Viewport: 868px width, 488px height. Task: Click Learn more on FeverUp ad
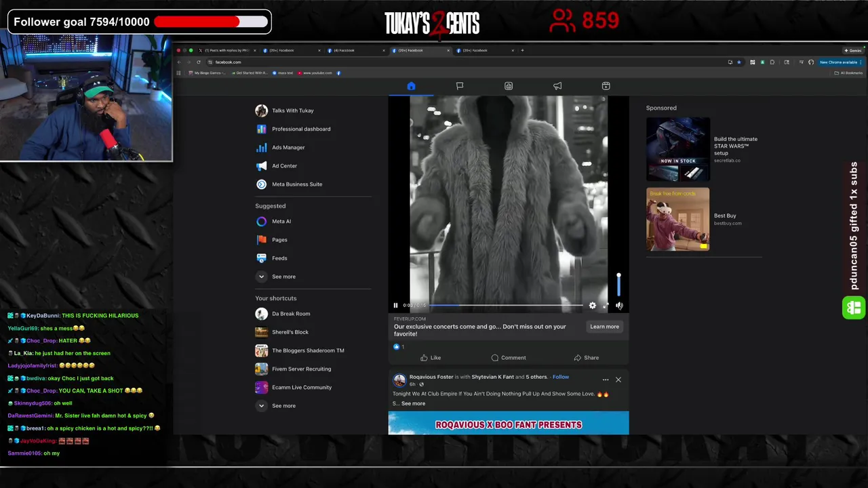click(x=604, y=327)
